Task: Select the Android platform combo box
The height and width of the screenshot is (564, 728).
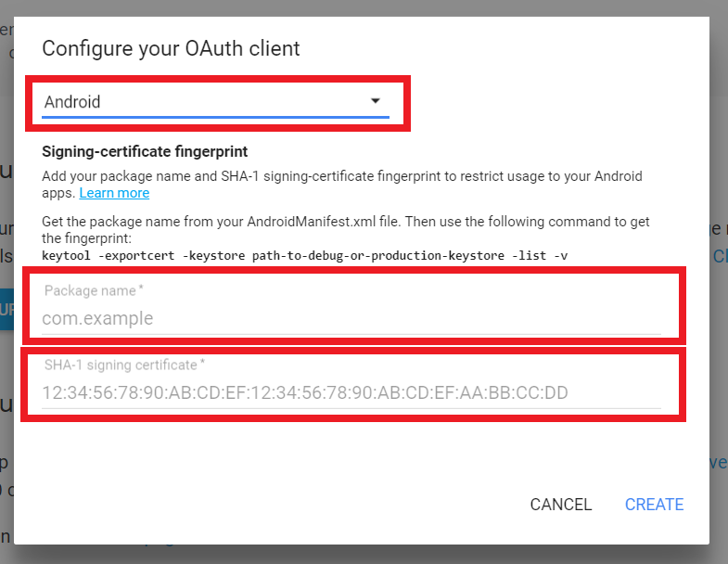Action: [204, 102]
